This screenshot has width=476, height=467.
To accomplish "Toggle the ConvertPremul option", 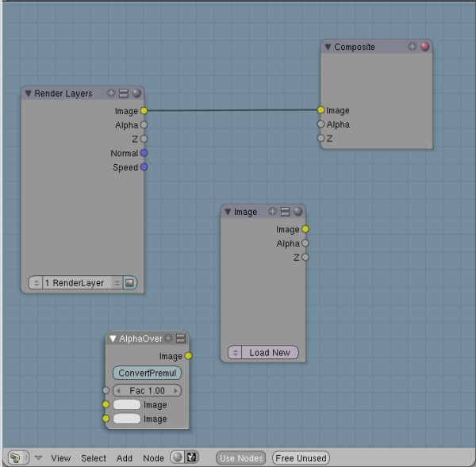I will click(x=148, y=373).
